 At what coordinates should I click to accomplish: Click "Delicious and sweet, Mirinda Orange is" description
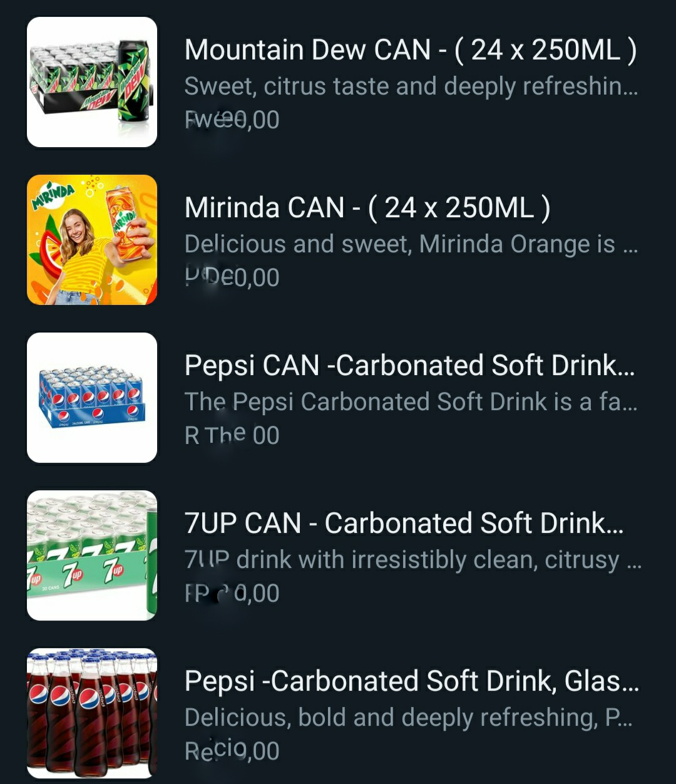[411, 244]
